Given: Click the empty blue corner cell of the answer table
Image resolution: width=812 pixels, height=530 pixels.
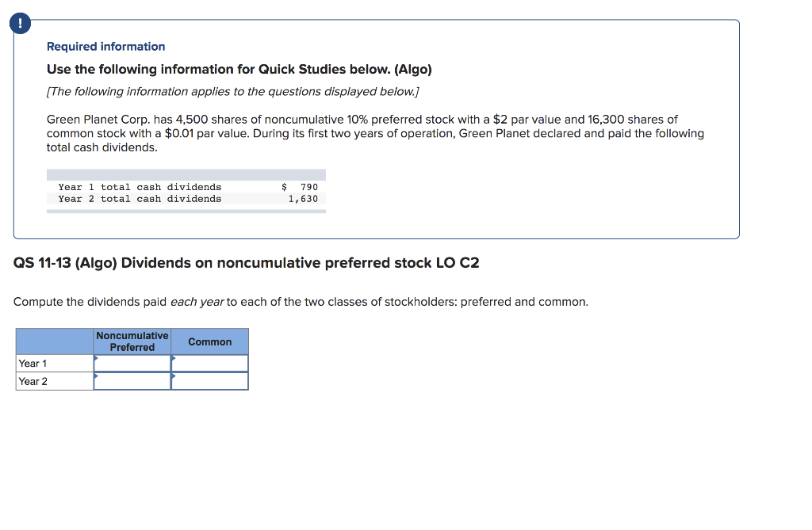Looking at the screenshot, I should [x=53, y=341].
